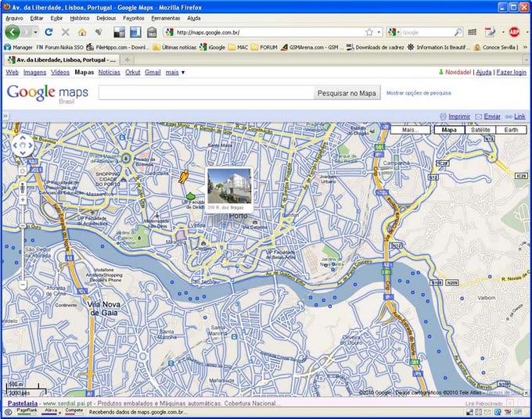Open the Exibir menu
Screen dimensions: 532x419
click(x=56, y=18)
